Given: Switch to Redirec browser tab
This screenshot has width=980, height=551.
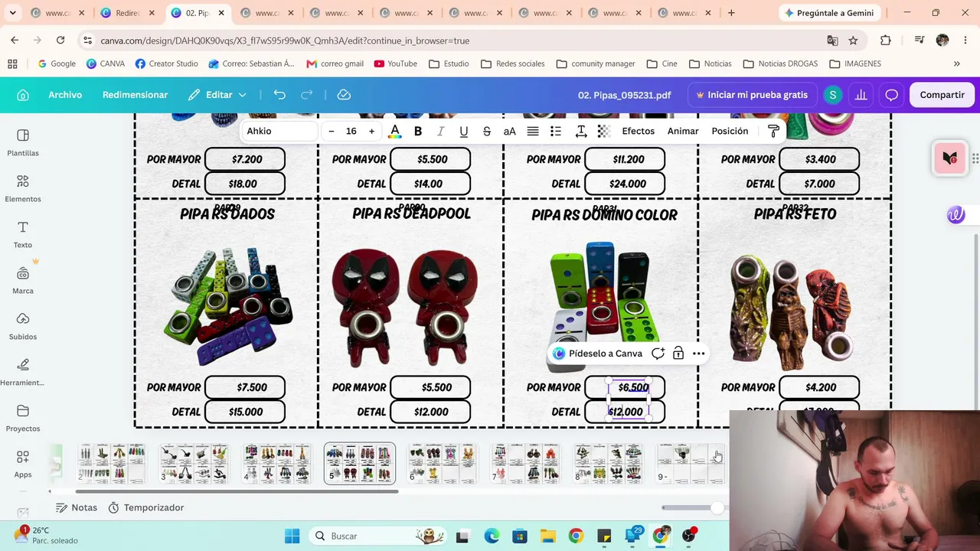Looking at the screenshot, I should (127, 13).
